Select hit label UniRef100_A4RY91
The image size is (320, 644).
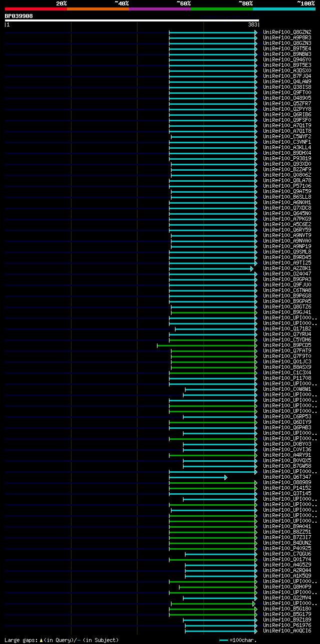click(x=287, y=455)
